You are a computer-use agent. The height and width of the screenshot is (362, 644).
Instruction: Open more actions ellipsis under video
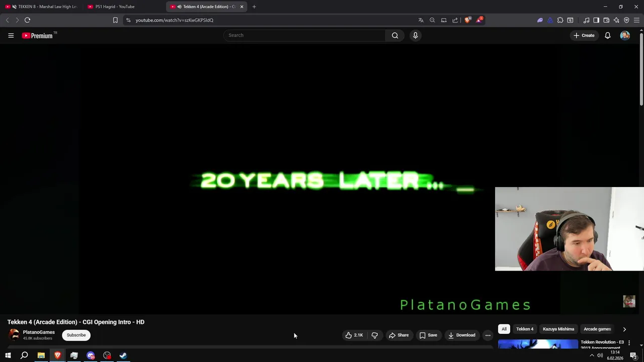point(488,335)
